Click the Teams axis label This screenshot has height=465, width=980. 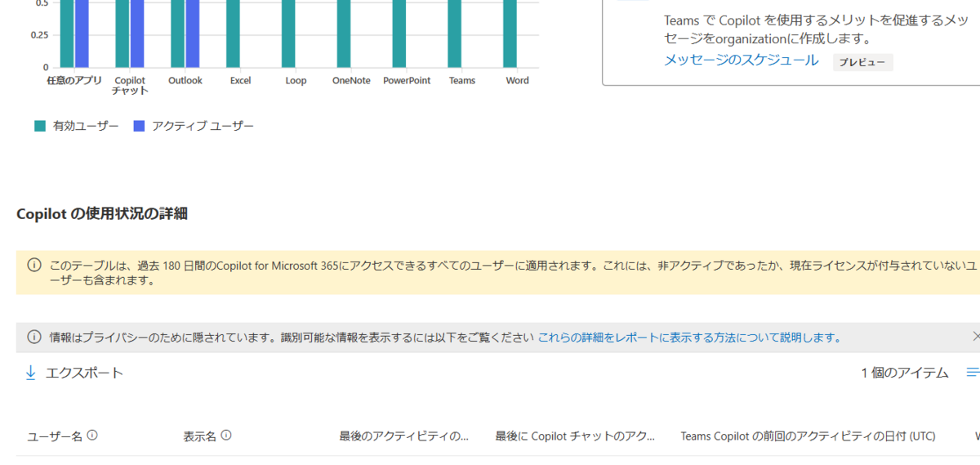462,81
